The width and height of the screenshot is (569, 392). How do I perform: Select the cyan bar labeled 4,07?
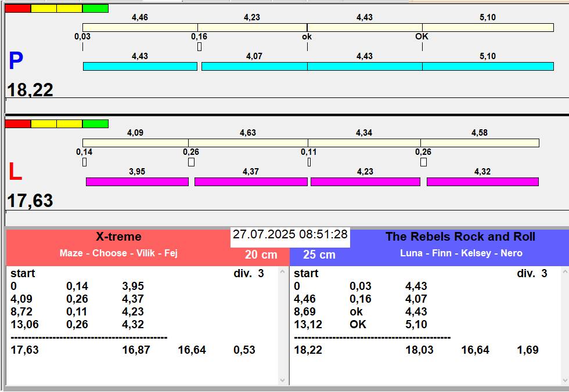(254, 66)
